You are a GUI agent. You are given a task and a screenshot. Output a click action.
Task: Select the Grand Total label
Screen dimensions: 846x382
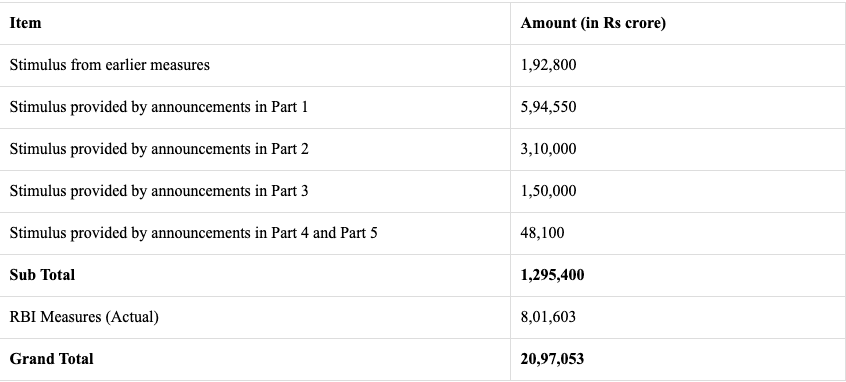[51, 359]
